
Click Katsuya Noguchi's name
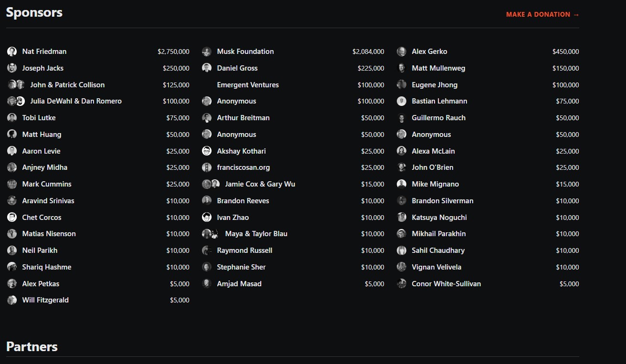pyautogui.click(x=439, y=218)
